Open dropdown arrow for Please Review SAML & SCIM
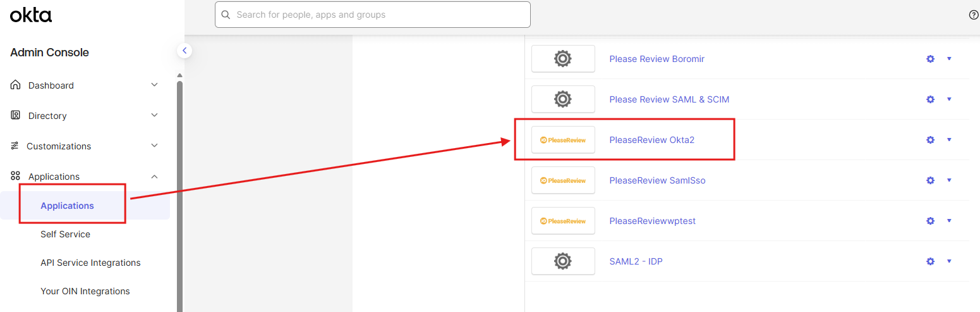This screenshot has width=980, height=312. [x=949, y=99]
